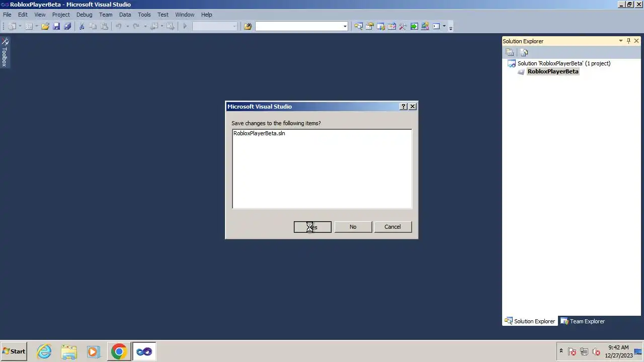Click No in the save dialog
The image size is (644, 362).
point(353,227)
